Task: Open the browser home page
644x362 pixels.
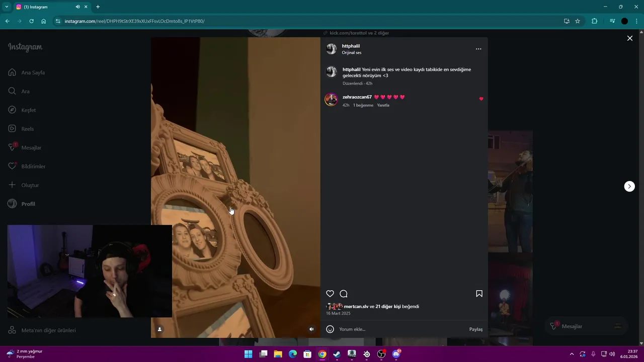Action: point(44,21)
